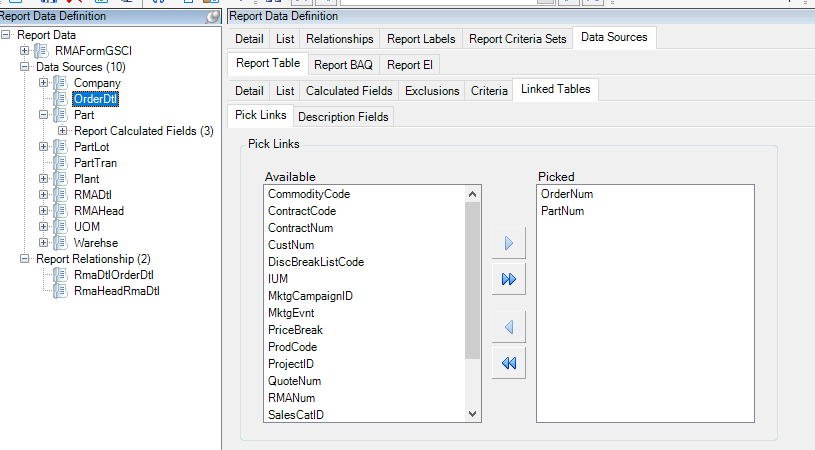Viewport: 815px width, 450px height.
Task: Click the move all left double-arrow button
Action: [x=508, y=363]
